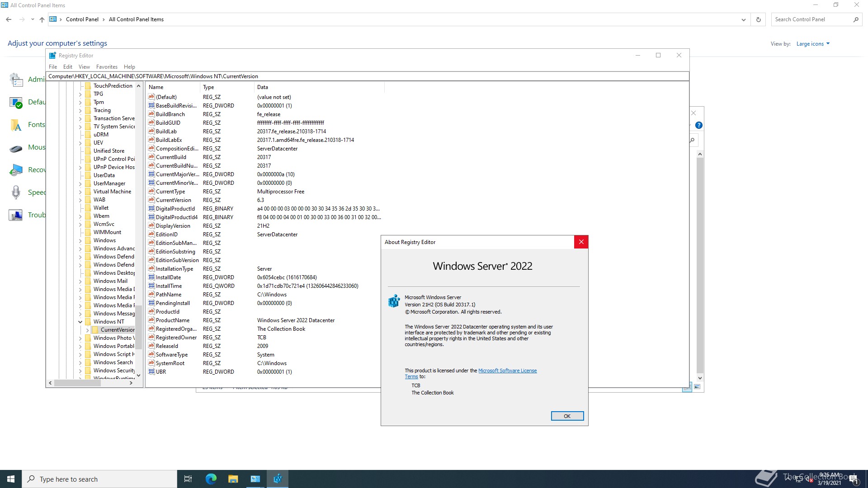Image resolution: width=868 pixels, height=488 pixels.
Task: Open the Windows Start menu
Action: (x=11, y=479)
